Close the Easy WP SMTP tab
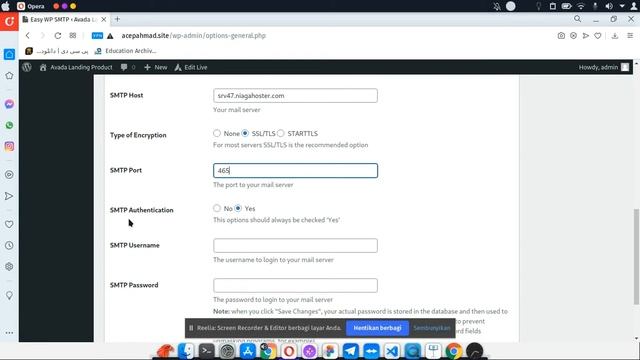Screen dimensions: 640x360 tap(104, 19)
